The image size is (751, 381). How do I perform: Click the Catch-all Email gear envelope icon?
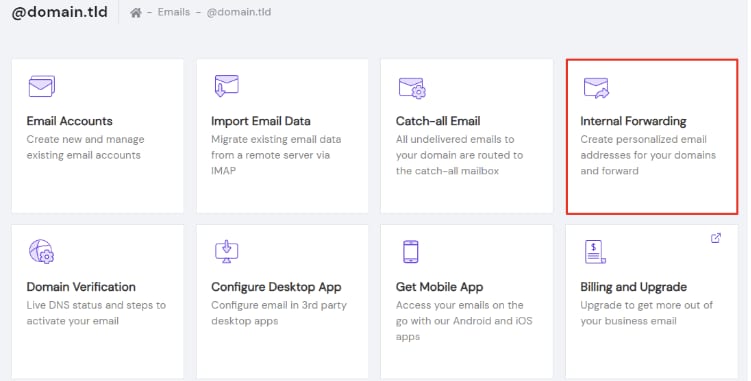click(412, 88)
